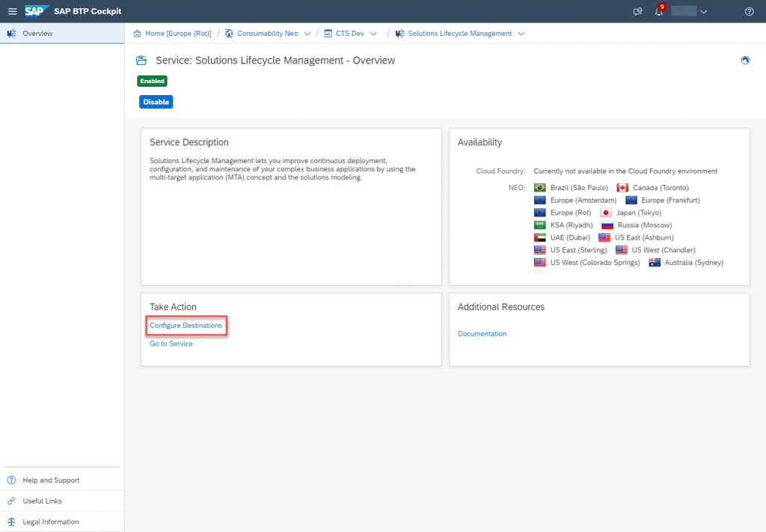Open the feedback chat icon in the header
The image size is (766, 532).
coord(637,12)
